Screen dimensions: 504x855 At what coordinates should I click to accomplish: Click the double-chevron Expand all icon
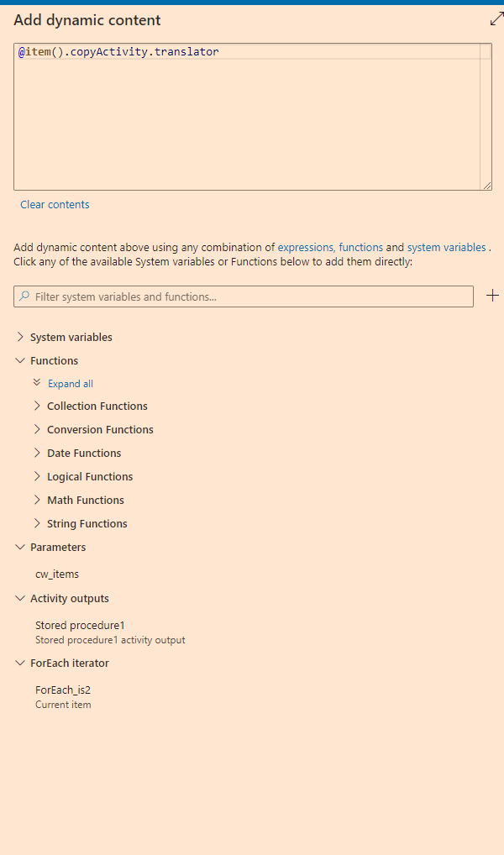click(x=37, y=383)
